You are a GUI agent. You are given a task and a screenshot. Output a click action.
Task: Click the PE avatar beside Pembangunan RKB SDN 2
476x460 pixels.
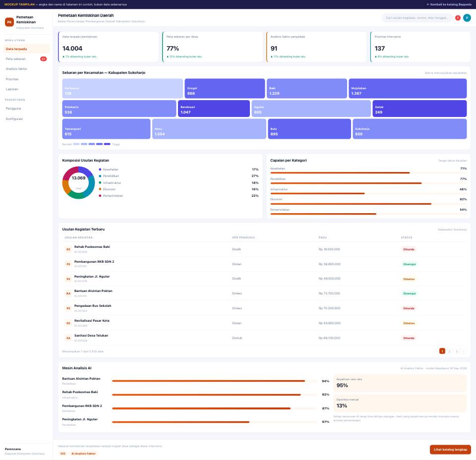68,264
